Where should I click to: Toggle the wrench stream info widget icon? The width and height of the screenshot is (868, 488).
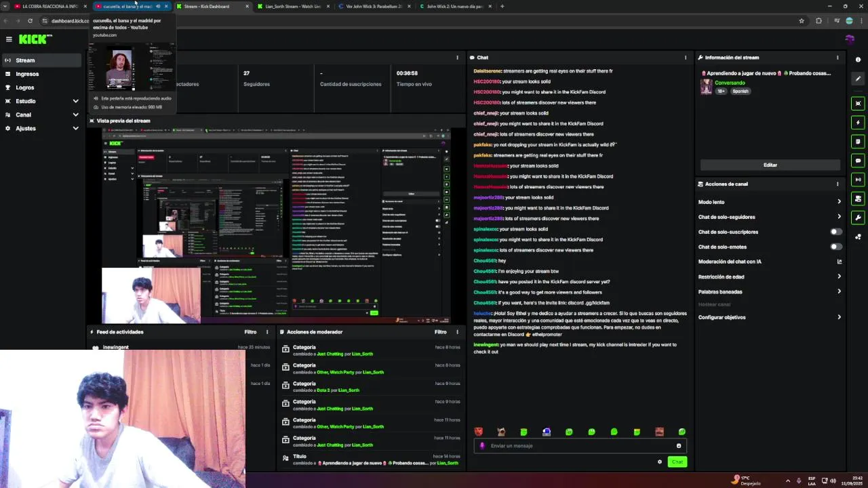coord(858,218)
